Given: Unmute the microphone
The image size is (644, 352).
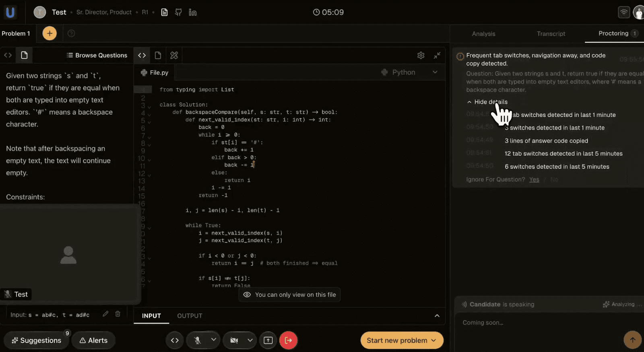Looking at the screenshot, I should click(197, 340).
